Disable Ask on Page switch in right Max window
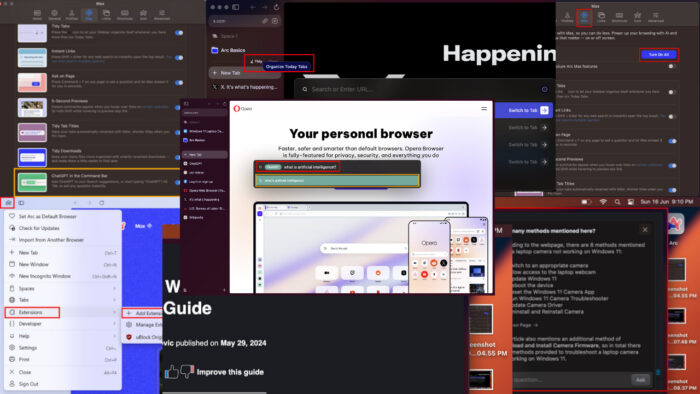 [x=671, y=141]
